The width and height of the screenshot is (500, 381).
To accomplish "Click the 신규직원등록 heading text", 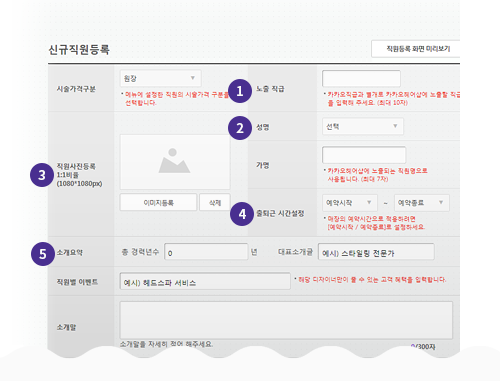I will (79, 50).
